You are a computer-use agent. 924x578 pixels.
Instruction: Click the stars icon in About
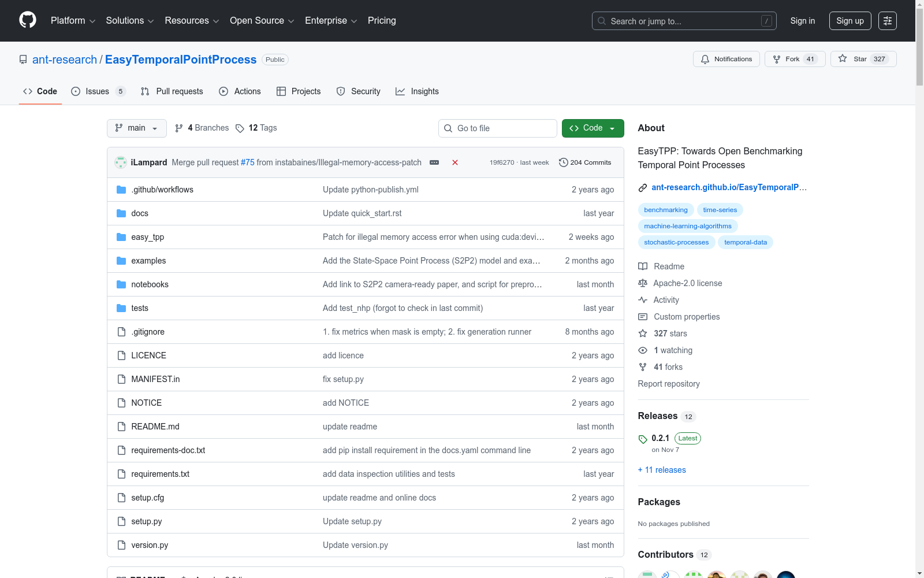click(x=643, y=334)
